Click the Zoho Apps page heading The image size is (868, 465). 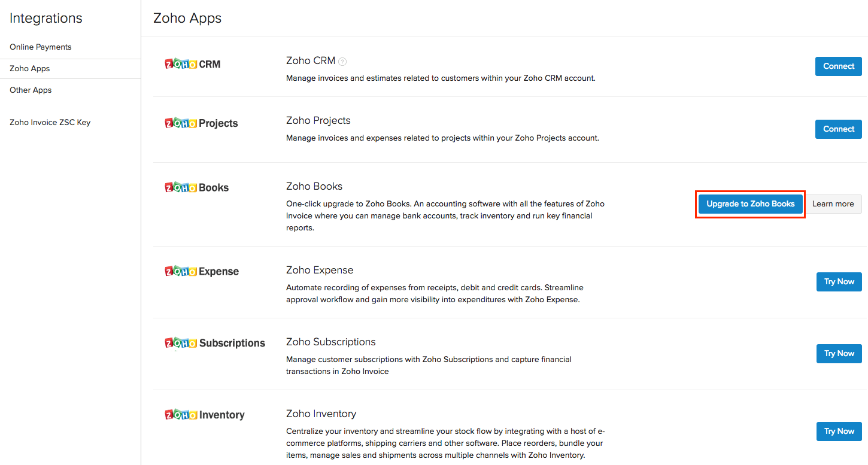[x=187, y=18]
